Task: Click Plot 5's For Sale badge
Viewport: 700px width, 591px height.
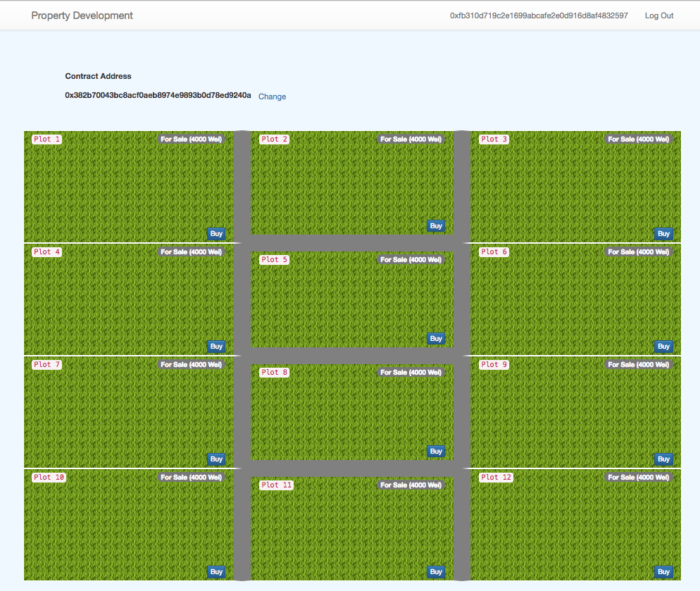Action: [411, 259]
